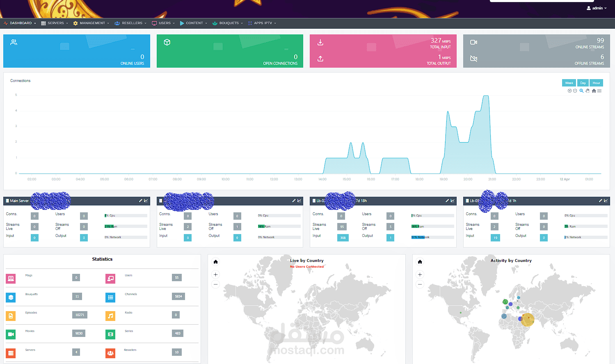
Task: Click the Online Users blue card
Action: tap(77, 51)
